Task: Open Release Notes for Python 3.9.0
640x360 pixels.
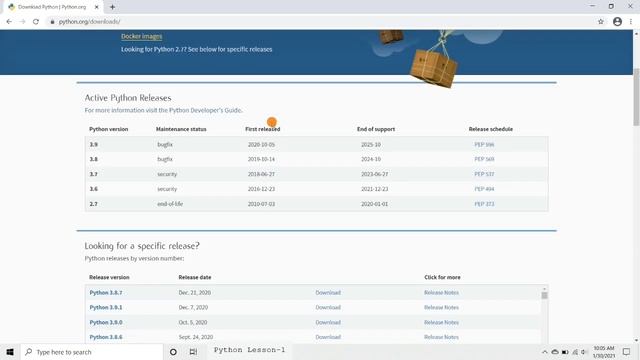Action: coord(441,322)
